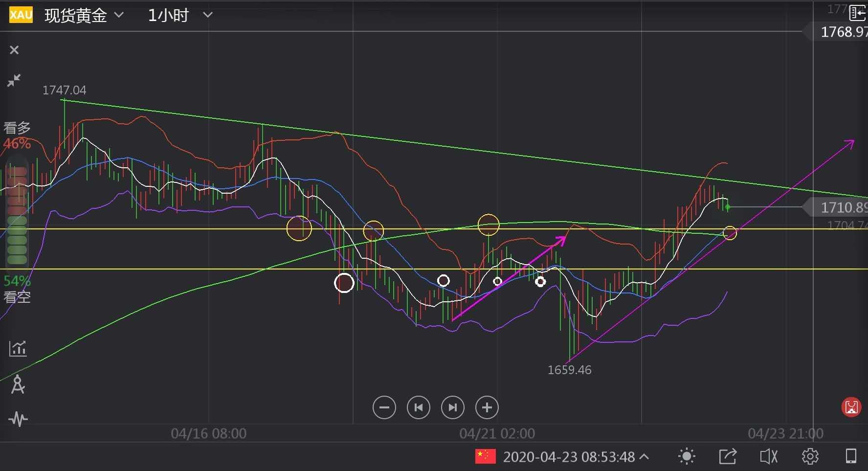Viewport: 868px width, 471px height.
Task: Zoom out chart with minus button
Action: [x=384, y=407]
